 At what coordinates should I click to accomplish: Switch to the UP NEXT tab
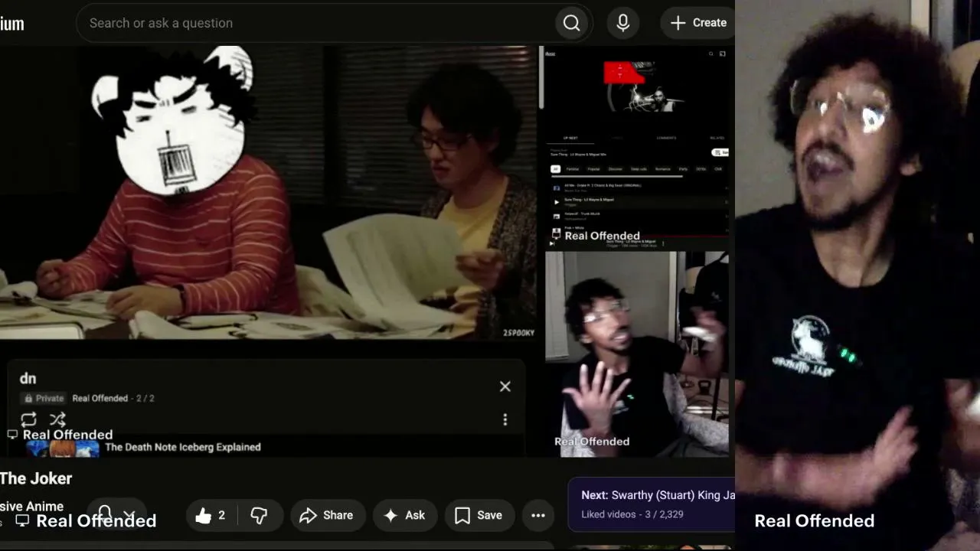click(x=571, y=138)
